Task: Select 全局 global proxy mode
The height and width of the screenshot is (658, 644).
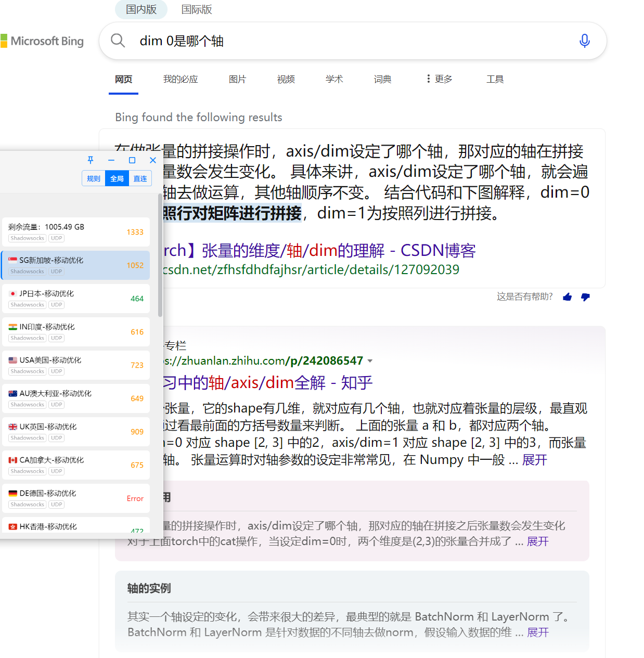Action: [117, 178]
